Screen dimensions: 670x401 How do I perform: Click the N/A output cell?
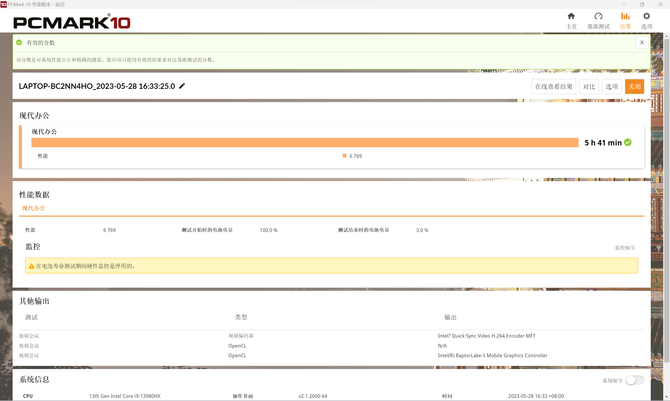click(x=442, y=346)
